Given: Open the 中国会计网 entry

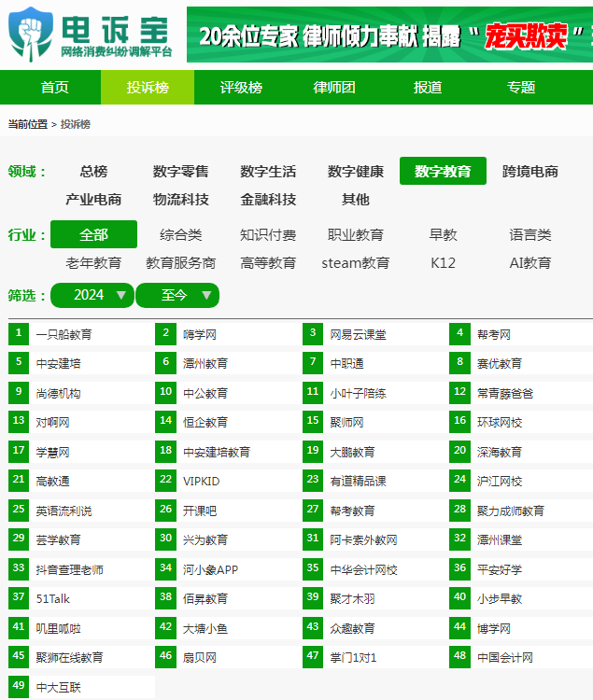Looking at the screenshot, I should point(505,657).
